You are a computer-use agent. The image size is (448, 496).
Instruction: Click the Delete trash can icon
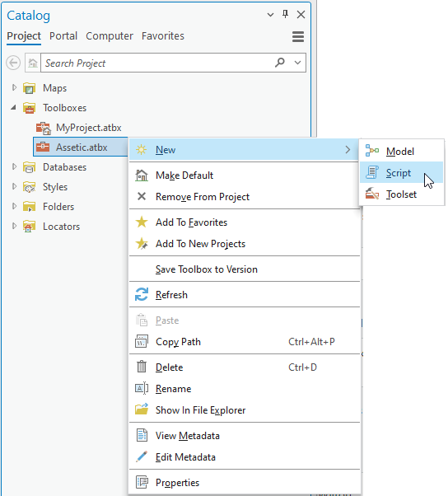pos(142,367)
